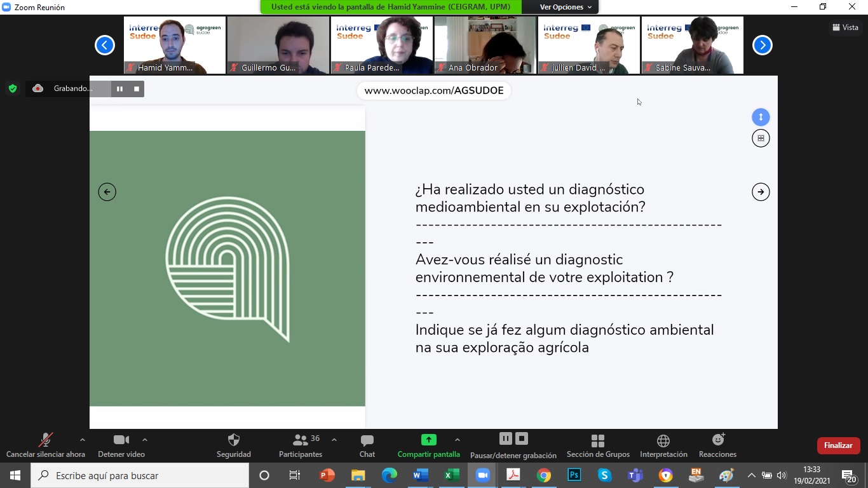Click the red Finalizar button

838,445
